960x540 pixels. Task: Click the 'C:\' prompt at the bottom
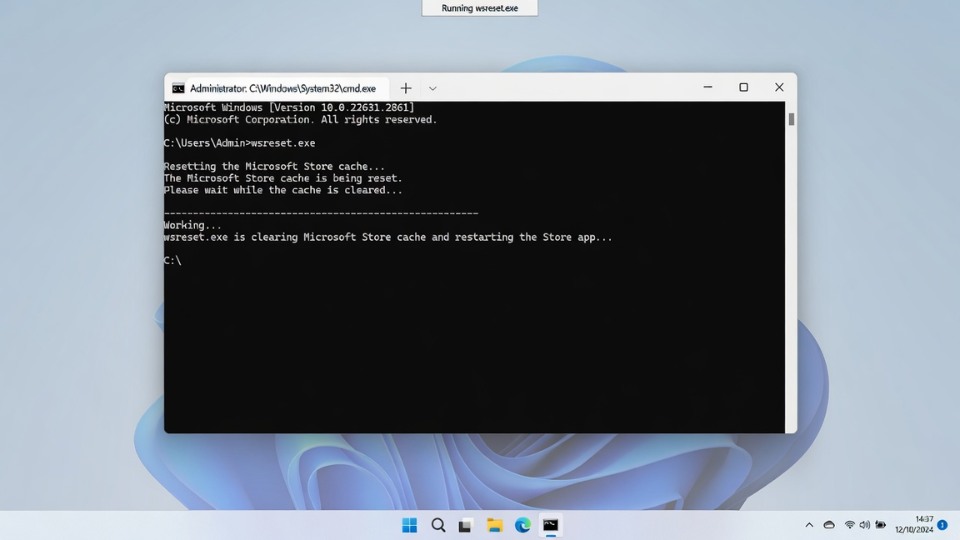[x=173, y=261]
